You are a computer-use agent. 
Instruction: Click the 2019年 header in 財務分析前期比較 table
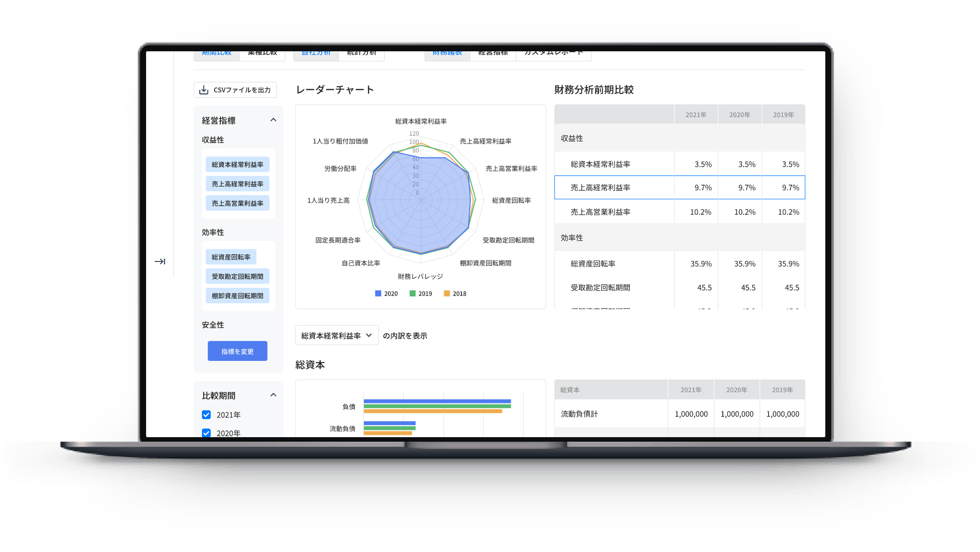coord(784,115)
